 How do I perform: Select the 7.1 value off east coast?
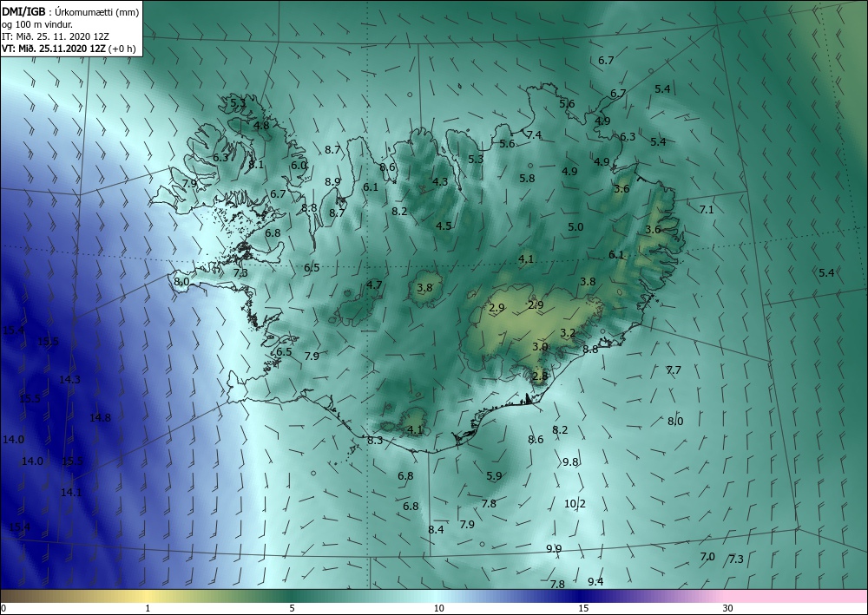pos(707,210)
